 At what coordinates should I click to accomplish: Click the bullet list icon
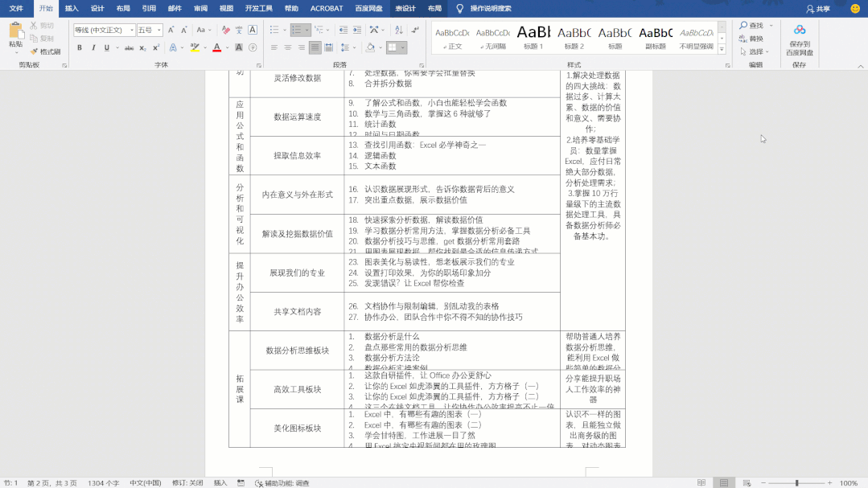tap(274, 30)
